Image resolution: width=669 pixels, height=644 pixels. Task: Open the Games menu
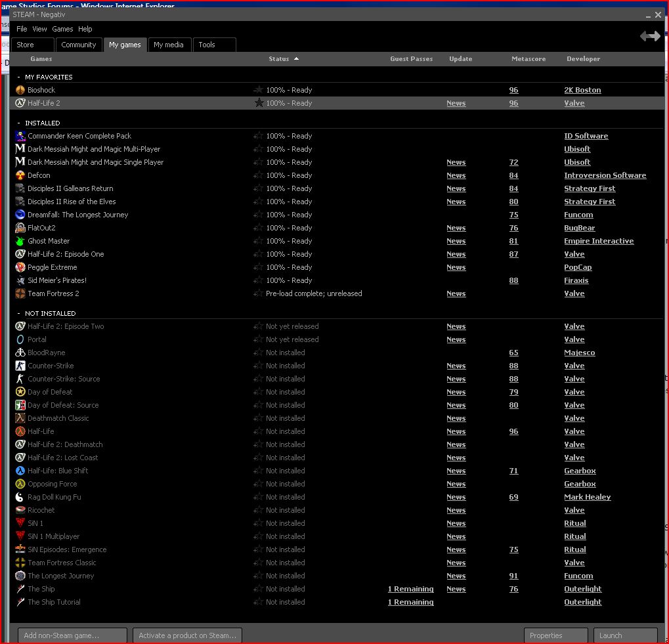(63, 29)
